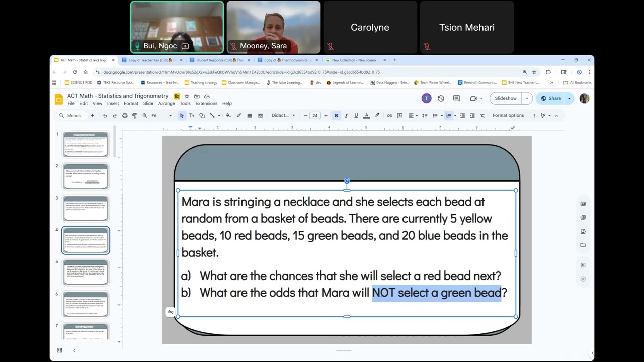The height and width of the screenshot is (362, 644).
Task: Reload the browser page
Action: pyautogui.click(x=75, y=72)
